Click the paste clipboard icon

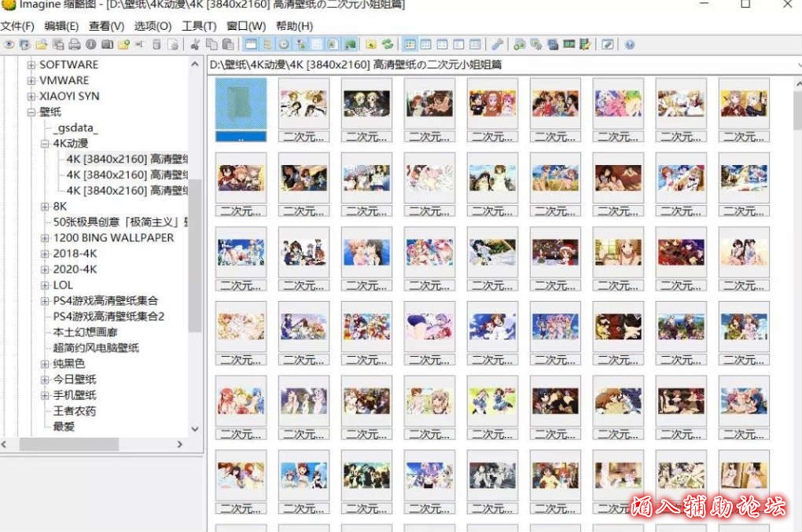coord(227,45)
